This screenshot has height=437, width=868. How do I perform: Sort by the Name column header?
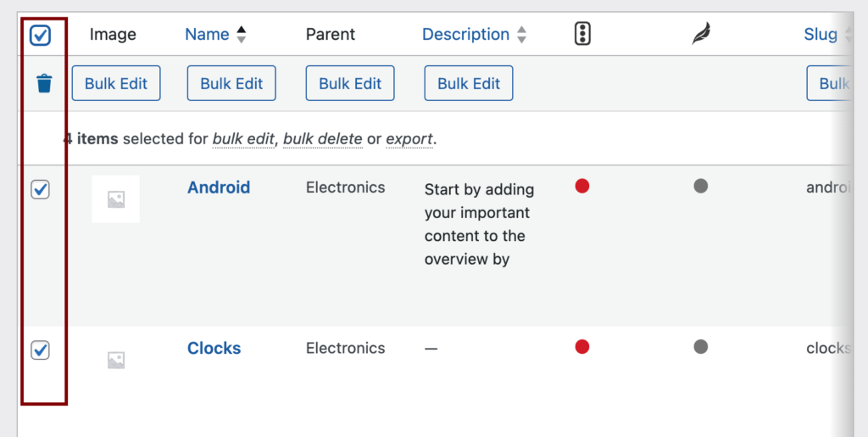207,34
